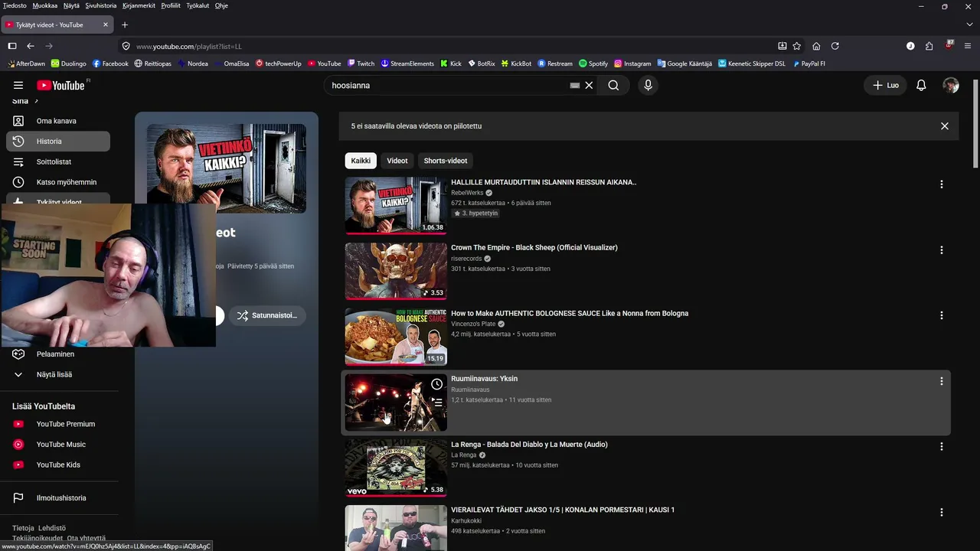Open the Twitch bookmark

[361, 64]
